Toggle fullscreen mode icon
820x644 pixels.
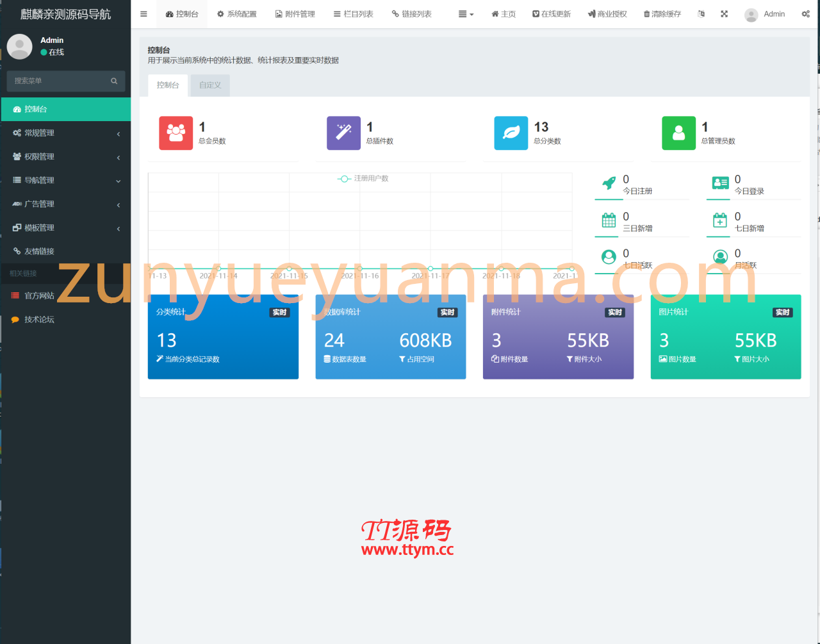pyautogui.click(x=725, y=14)
